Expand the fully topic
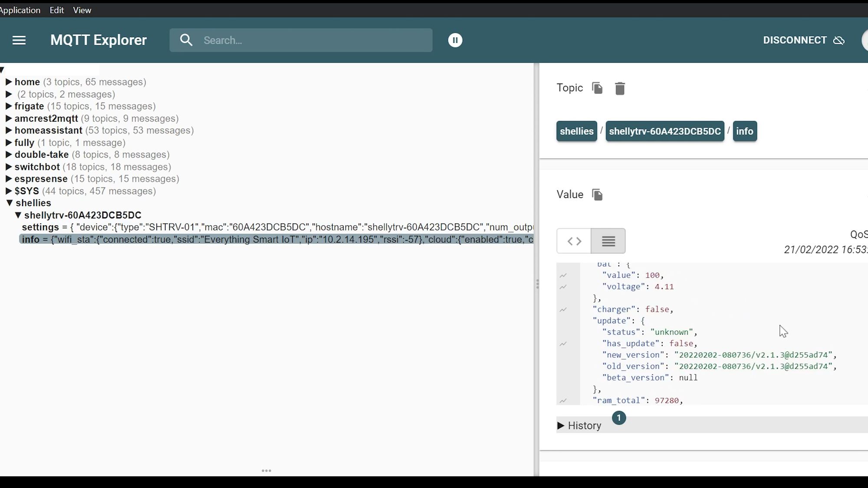The width and height of the screenshot is (868, 488). (x=8, y=143)
